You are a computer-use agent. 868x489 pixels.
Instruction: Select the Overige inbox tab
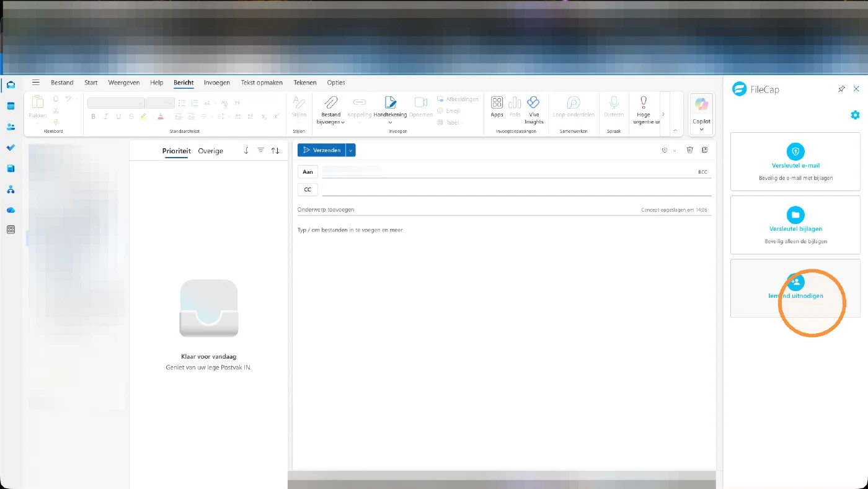pos(210,151)
